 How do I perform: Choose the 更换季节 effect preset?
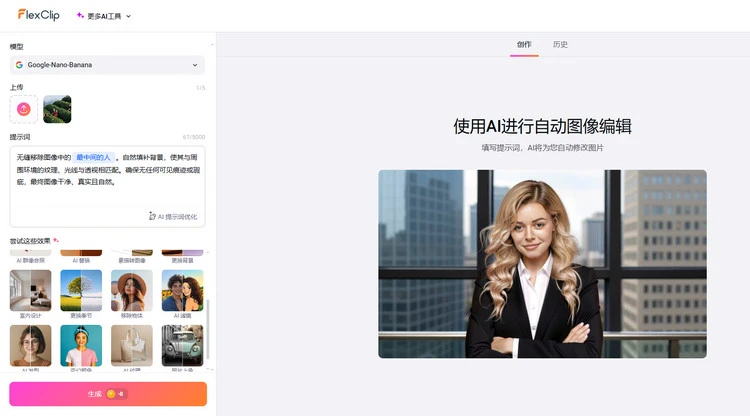click(81, 291)
